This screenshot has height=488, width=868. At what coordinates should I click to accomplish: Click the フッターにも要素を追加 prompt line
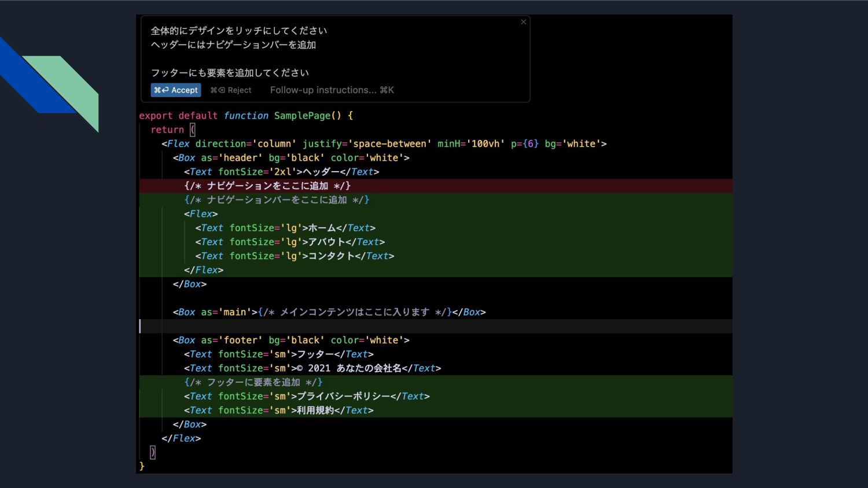click(230, 73)
